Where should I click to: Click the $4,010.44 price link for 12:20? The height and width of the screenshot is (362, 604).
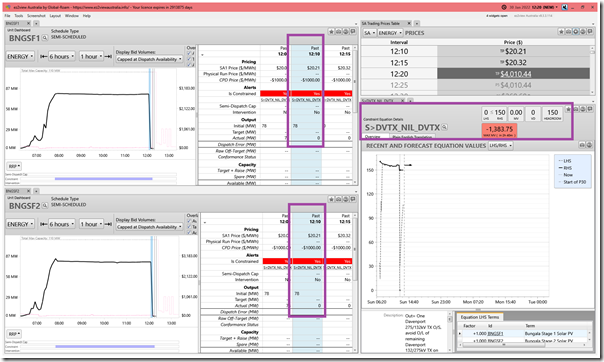[516, 74]
